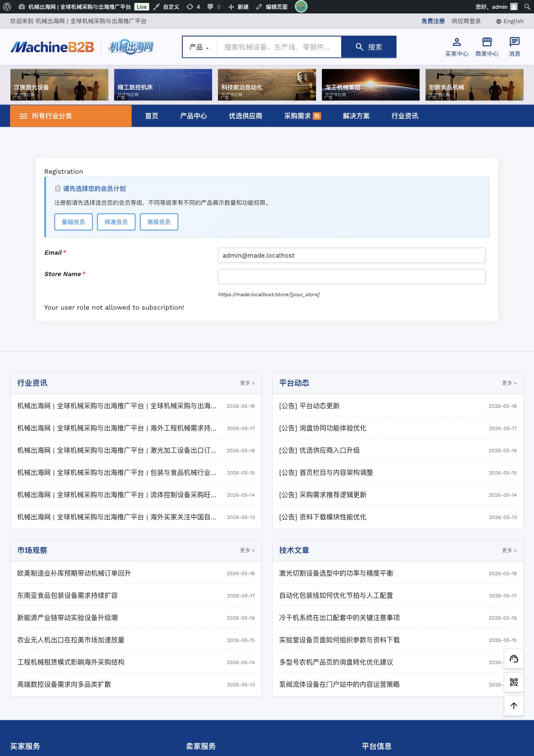Click the admin bar search magnifier
Viewport: 534px width, 756px height.
[527, 7]
